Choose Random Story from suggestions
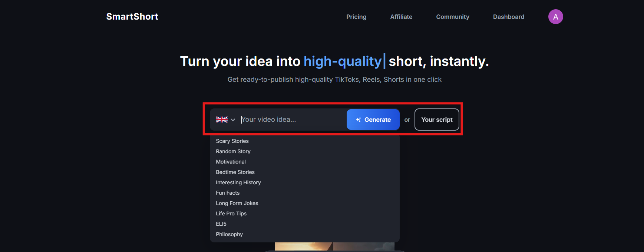Screen dimensions: 644x252 [x=233, y=151]
